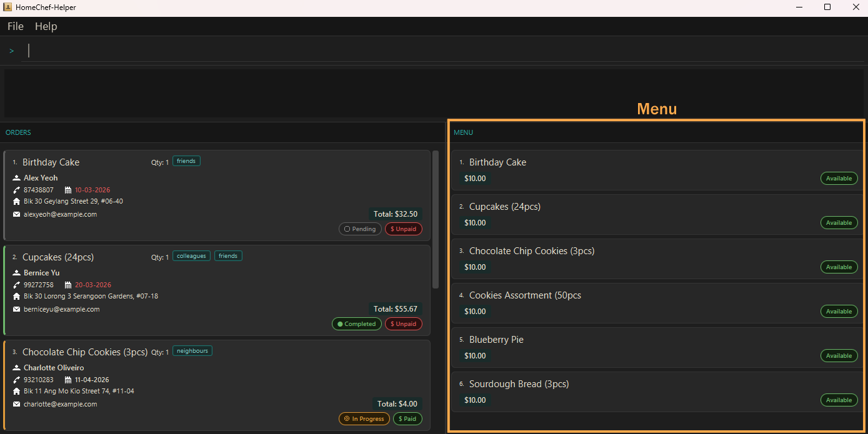Click the HomeChef-Helper app icon in title bar
The height and width of the screenshot is (434, 868).
(7, 7)
